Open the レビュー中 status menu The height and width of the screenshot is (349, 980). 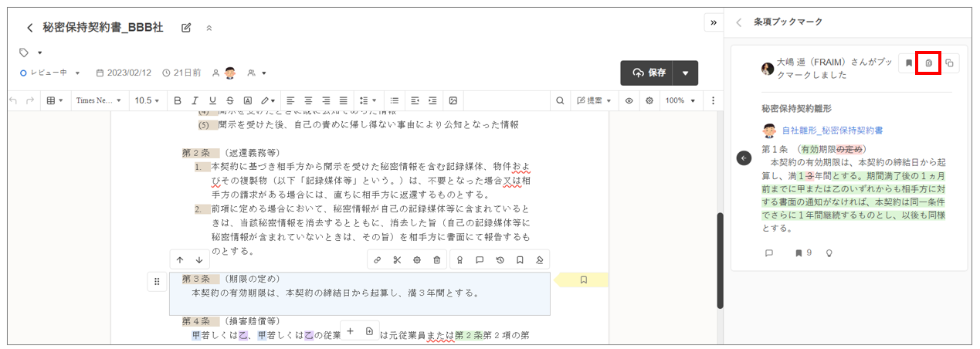coord(51,73)
